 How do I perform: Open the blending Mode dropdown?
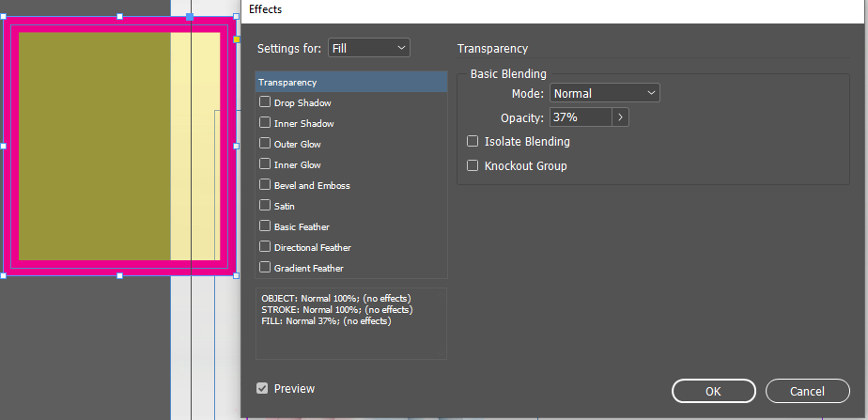[x=604, y=93]
